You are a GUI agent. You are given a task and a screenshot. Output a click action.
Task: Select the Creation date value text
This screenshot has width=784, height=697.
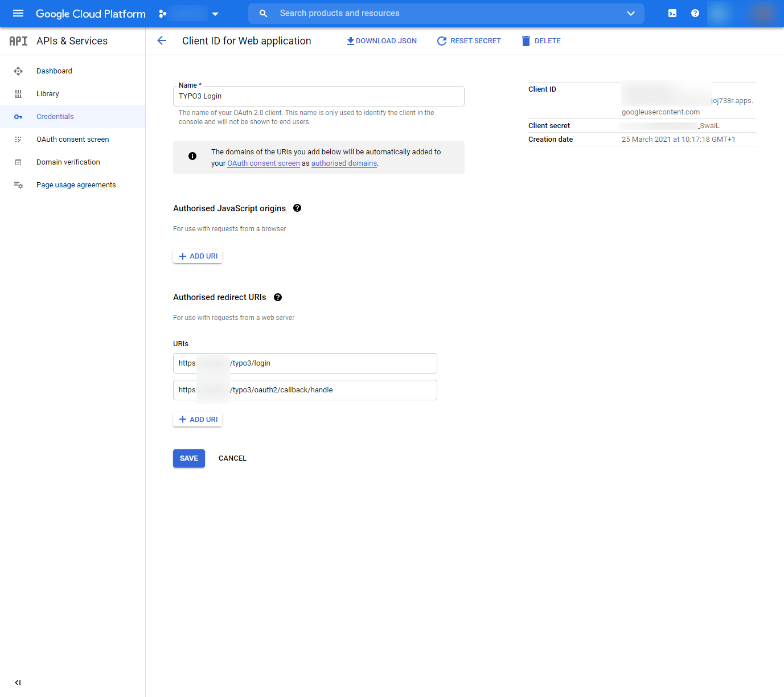tap(679, 140)
